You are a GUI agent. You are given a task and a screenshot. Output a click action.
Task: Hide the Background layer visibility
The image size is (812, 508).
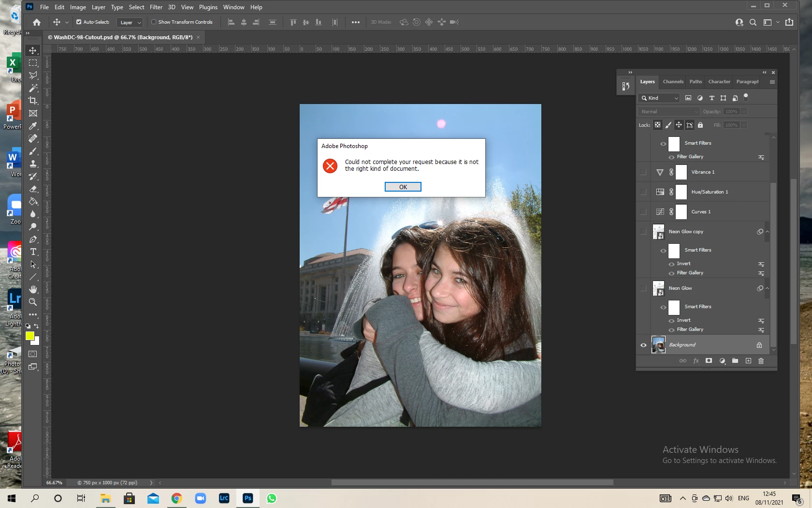[x=643, y=345]
